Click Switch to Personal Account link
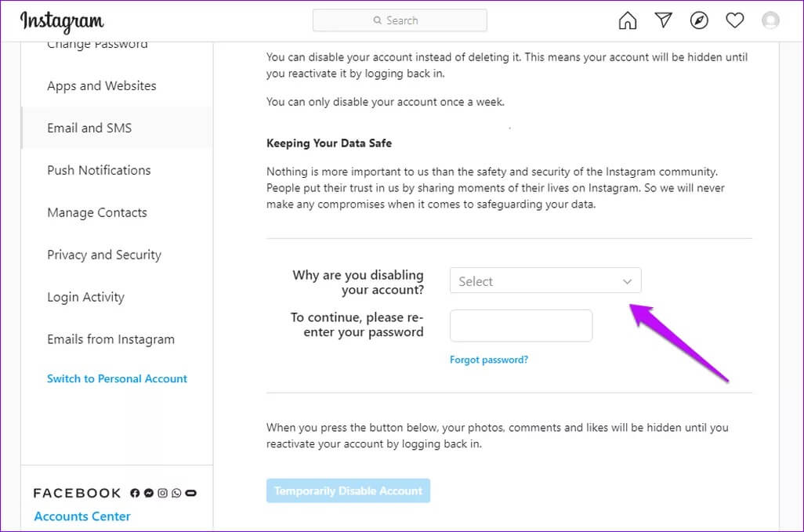 (x=117, y=378)
